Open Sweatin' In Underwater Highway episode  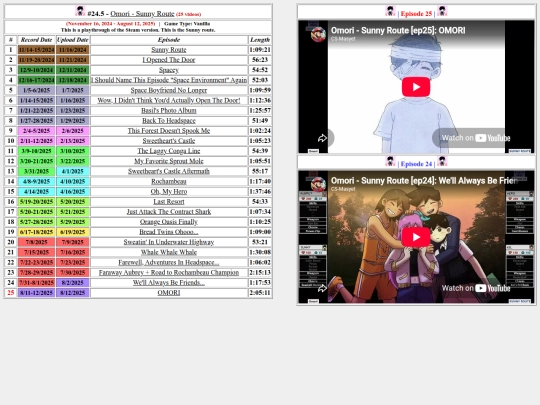(x=169, y=242)
